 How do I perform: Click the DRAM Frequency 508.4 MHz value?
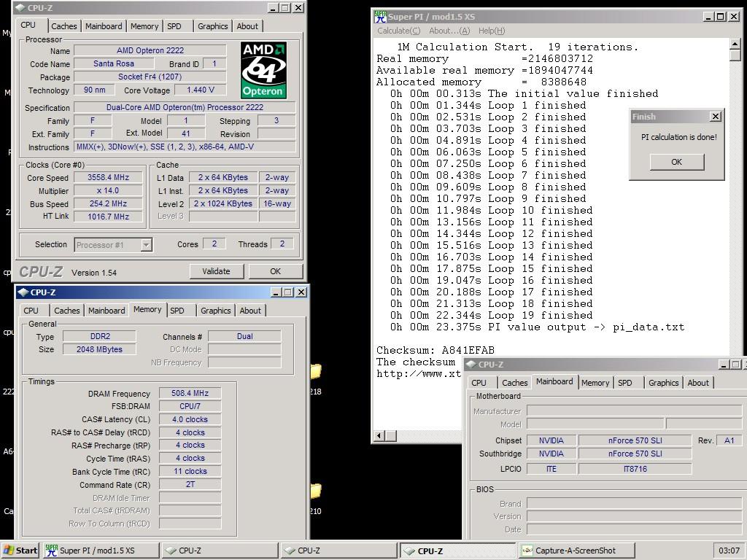[190, 393]
